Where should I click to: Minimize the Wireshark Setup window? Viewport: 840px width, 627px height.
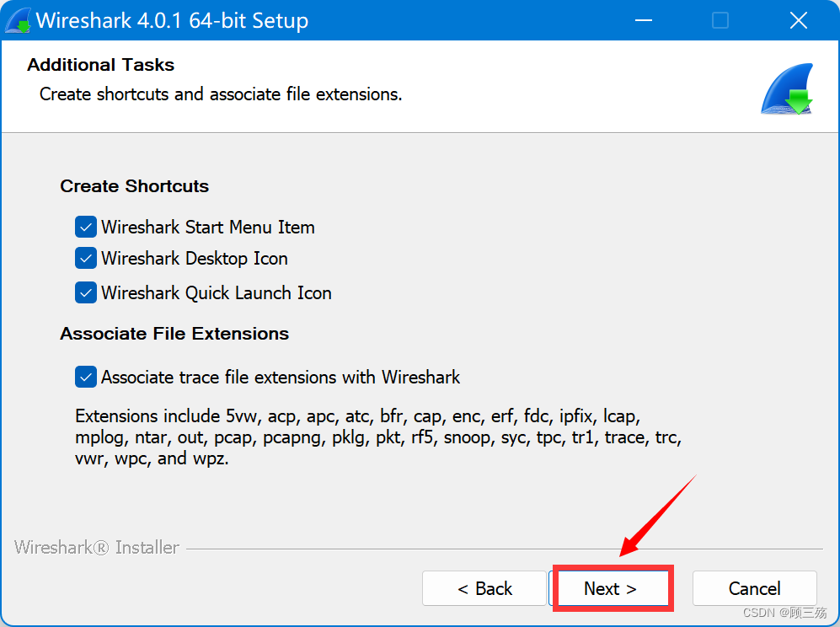644,20
